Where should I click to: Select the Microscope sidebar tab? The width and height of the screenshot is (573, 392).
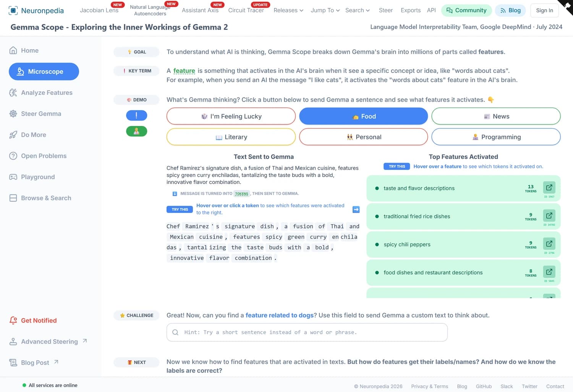44,71
